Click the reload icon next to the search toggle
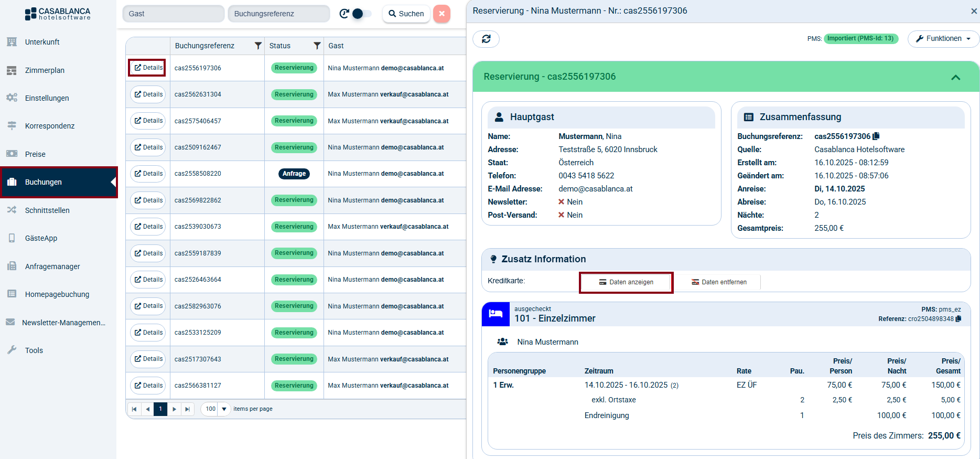The height and width of the screenshot is (459, 980). (344, 14)
